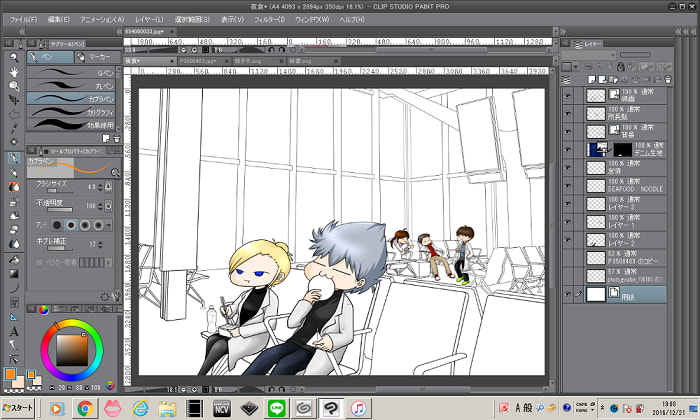
Task: Hide the レイヤー 1 layer
Action: pyautogui.click(x=567, y=222)
